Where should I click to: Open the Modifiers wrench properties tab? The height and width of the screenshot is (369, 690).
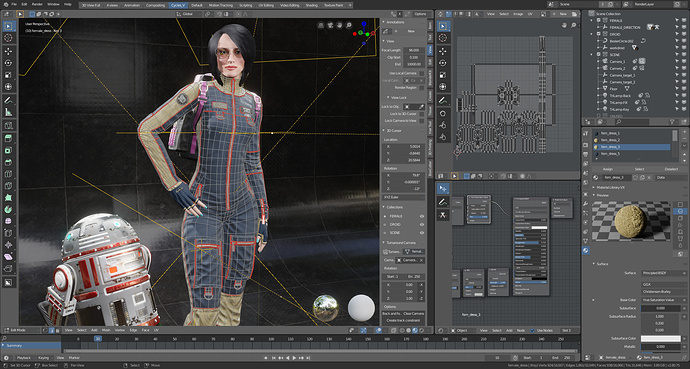586,204
